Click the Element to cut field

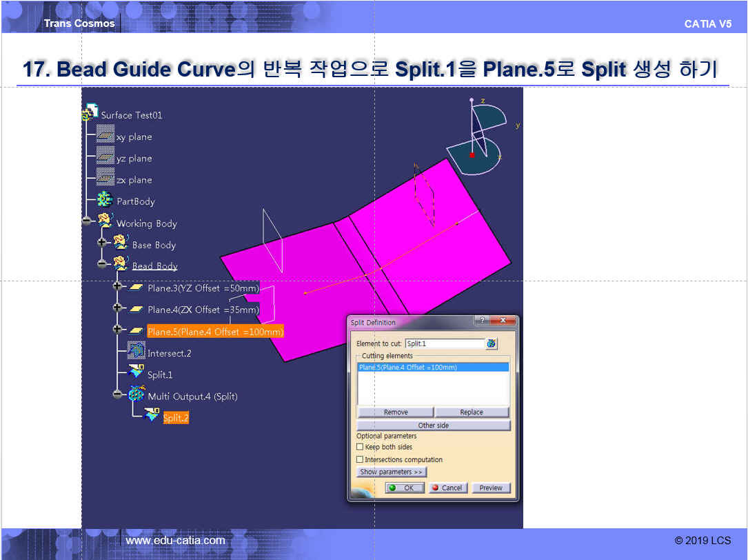coord(445,343)
